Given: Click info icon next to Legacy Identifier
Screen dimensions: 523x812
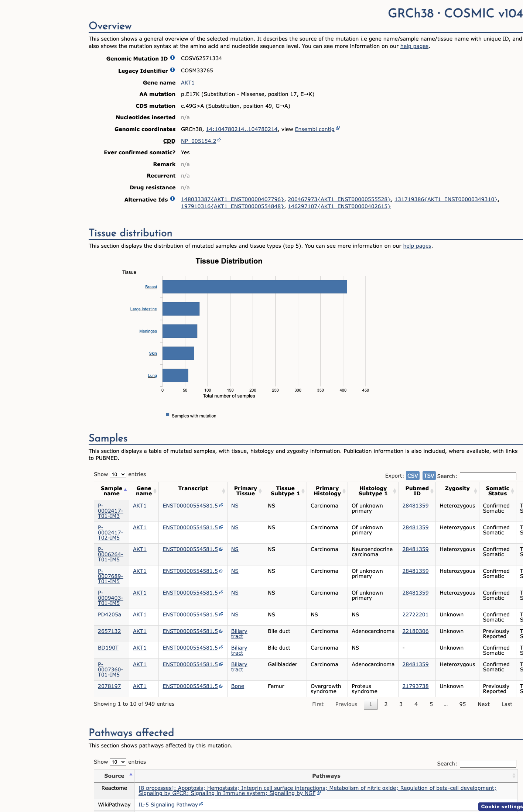Looking at the screenshot, I should click(x=172, y=70).
